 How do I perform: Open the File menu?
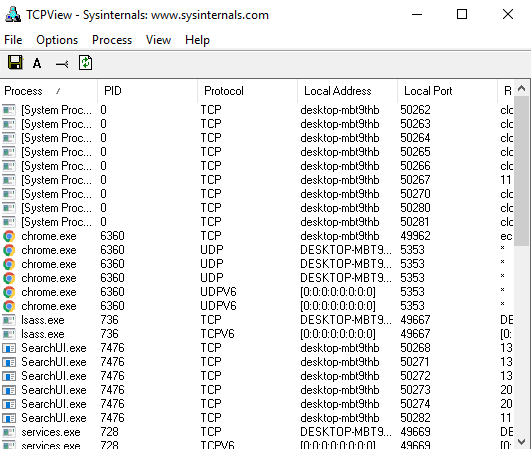click(13, 40)
